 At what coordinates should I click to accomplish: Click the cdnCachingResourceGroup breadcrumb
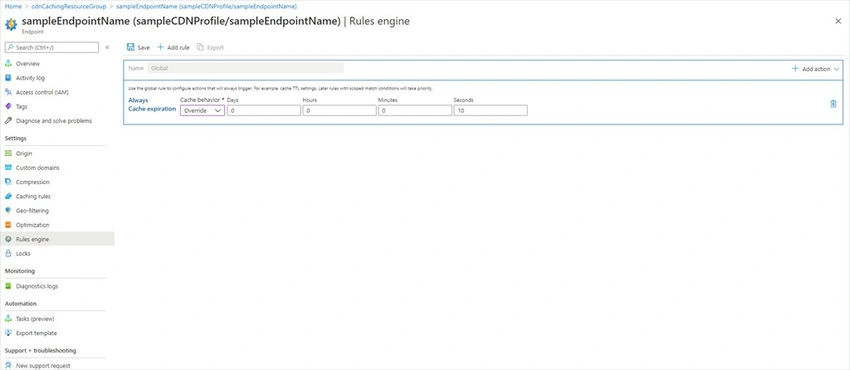[x=69, y=7]
